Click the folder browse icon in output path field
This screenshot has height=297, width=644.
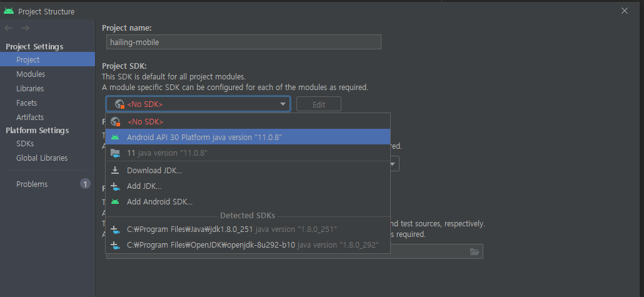[x=475, y=252]
